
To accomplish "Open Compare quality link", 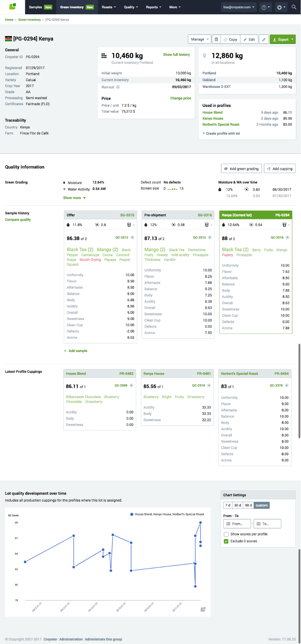I will [18, 220].
